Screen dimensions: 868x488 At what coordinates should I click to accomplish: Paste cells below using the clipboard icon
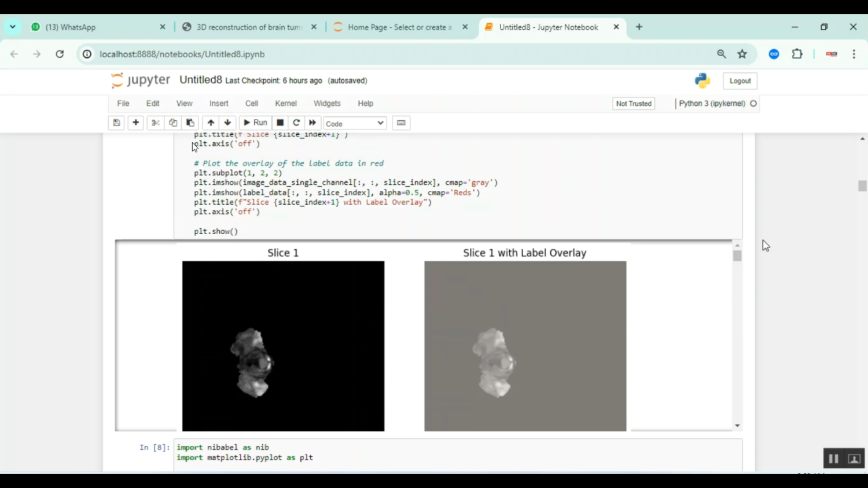190,123
